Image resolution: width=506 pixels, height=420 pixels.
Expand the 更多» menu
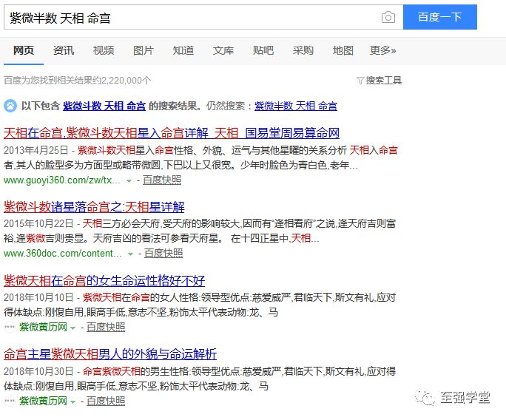coord(382,50)
